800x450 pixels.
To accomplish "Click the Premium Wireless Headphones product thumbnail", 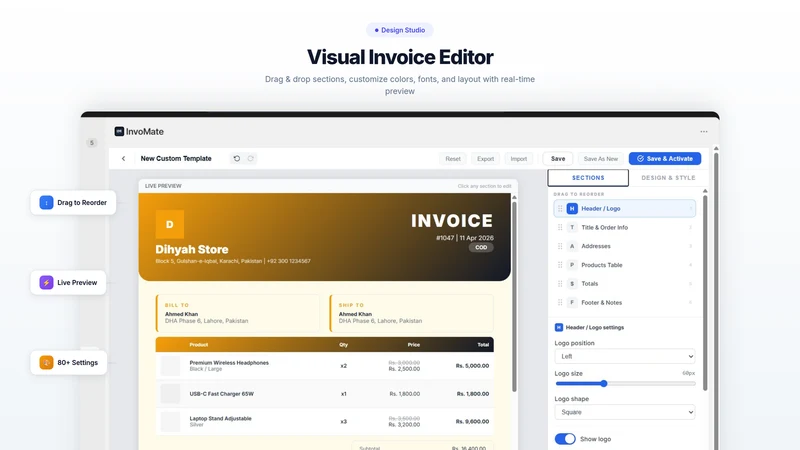I will (x=170, y=366).
